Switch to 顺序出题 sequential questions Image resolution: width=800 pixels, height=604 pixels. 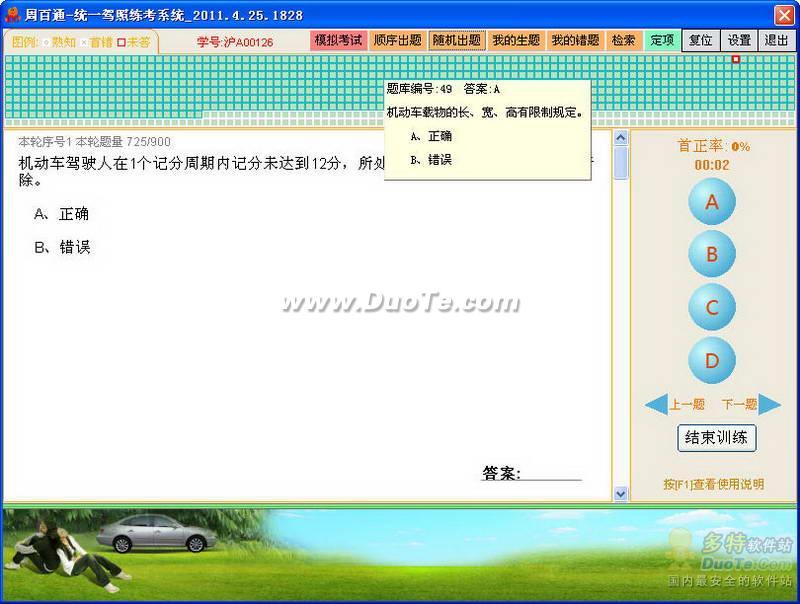397,40
